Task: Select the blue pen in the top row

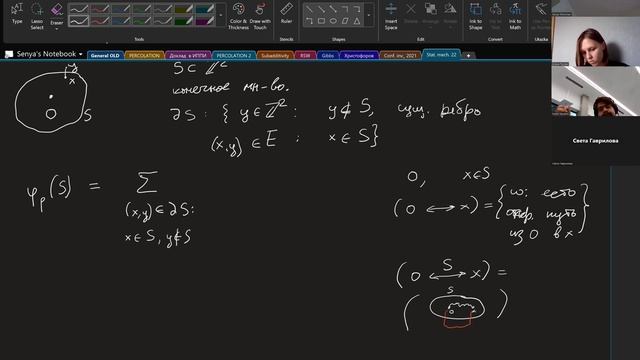Action: tap(120, 9)
